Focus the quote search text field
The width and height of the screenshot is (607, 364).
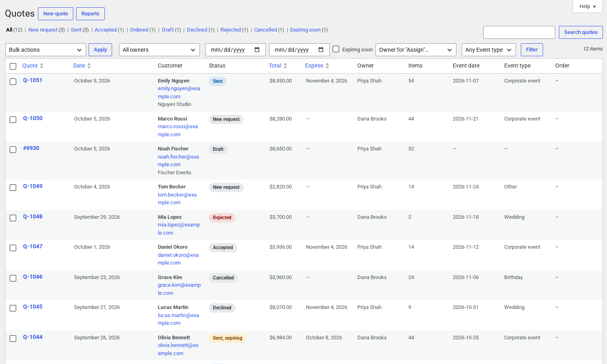[519, 32]
